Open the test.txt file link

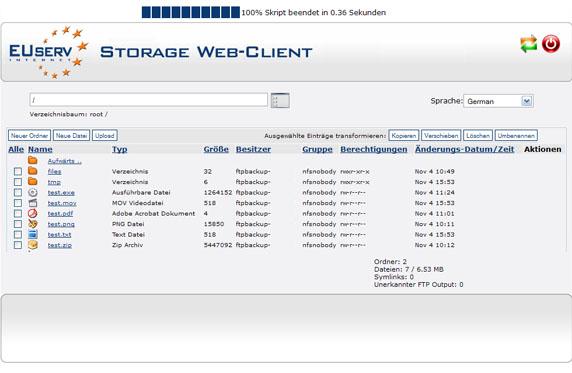[x=59, y=235]
